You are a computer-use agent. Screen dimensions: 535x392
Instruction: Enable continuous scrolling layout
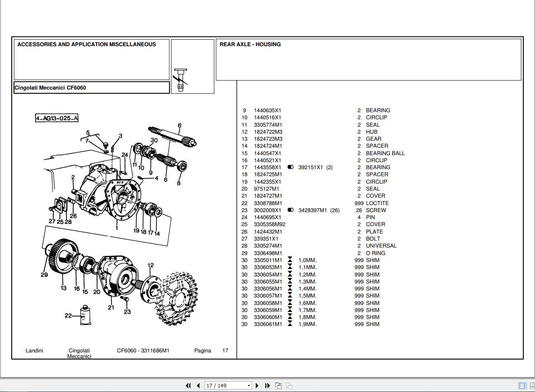532,385
